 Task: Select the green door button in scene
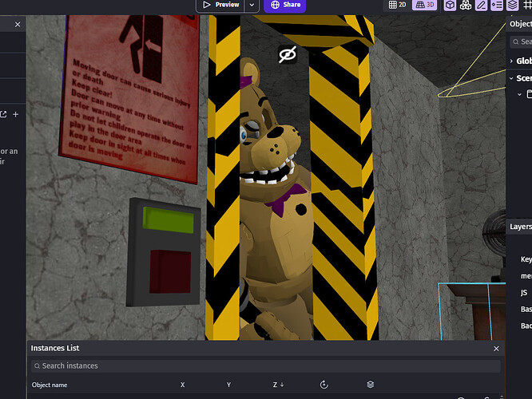169,220
